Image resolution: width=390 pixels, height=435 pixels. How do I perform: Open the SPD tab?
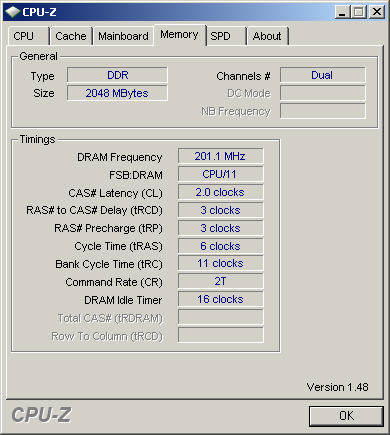pos(226,36)
